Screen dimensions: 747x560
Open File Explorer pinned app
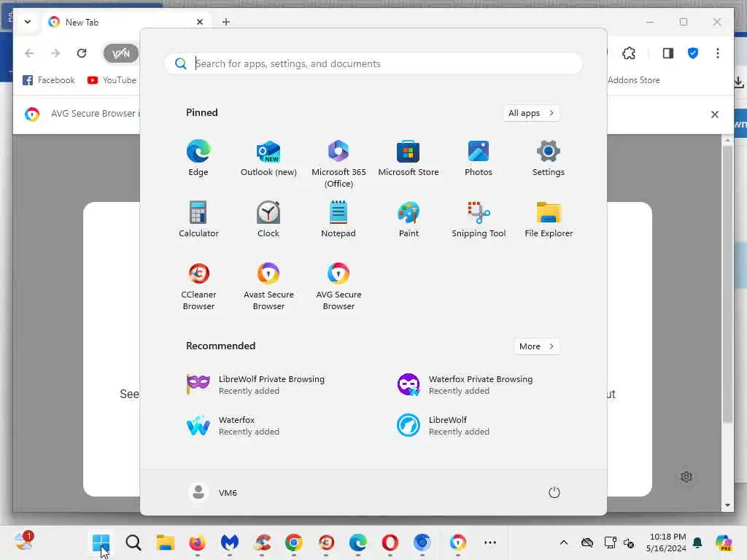point(549,219)
